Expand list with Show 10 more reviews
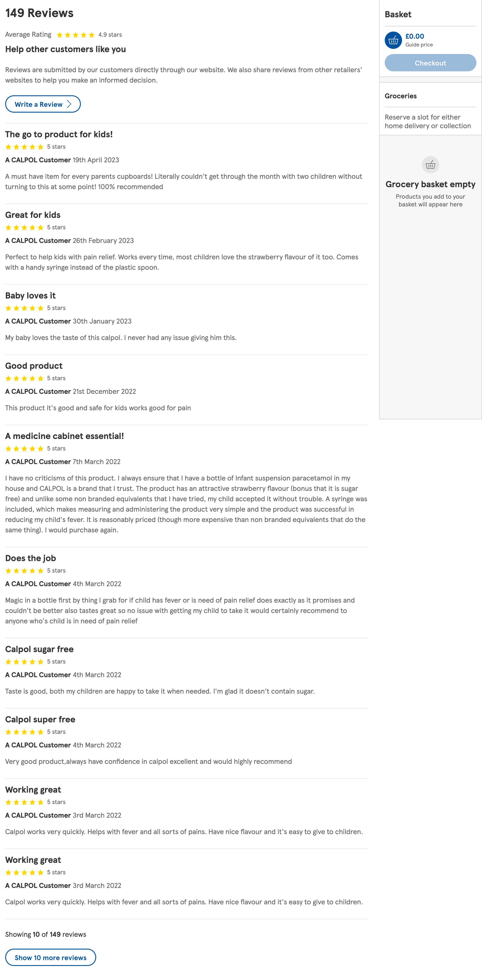Screen dimensions: 482x980 point(51,957)
